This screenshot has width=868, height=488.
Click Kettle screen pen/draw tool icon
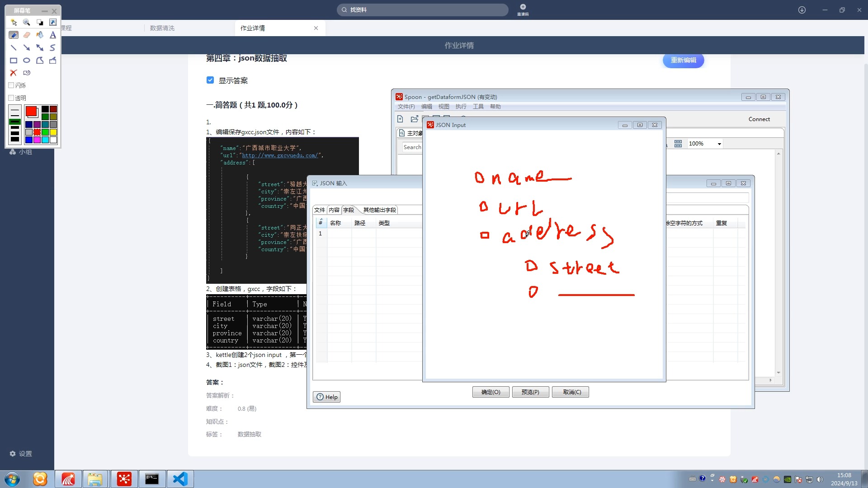point(13,34)
